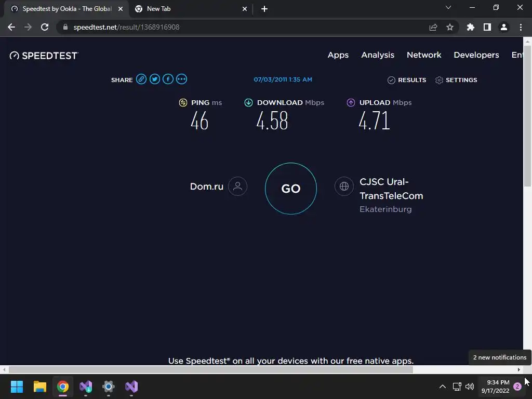Open the Chrome extensions puzzle icon
This screenshot has width=532, height=399.
[x=471, y=27]
